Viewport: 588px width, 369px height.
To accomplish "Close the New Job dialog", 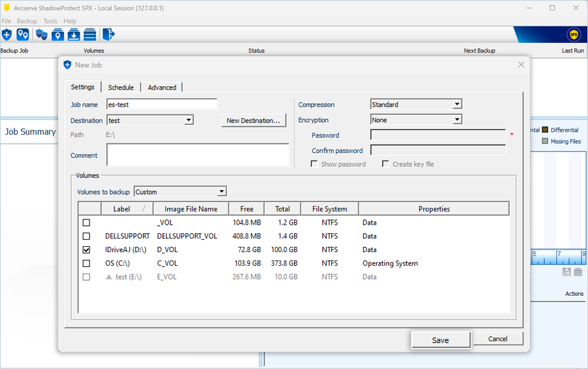I will click(x=521, y=65).
